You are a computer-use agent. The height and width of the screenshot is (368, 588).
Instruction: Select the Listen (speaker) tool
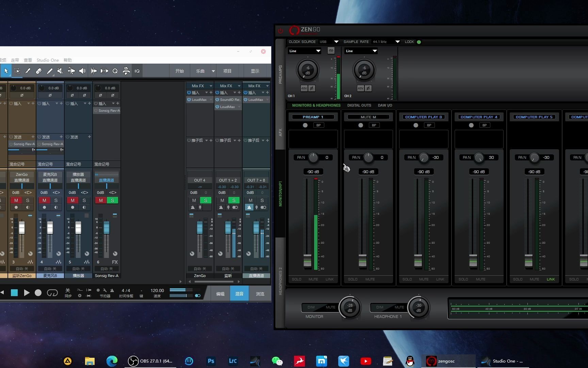tap(82, 71)
